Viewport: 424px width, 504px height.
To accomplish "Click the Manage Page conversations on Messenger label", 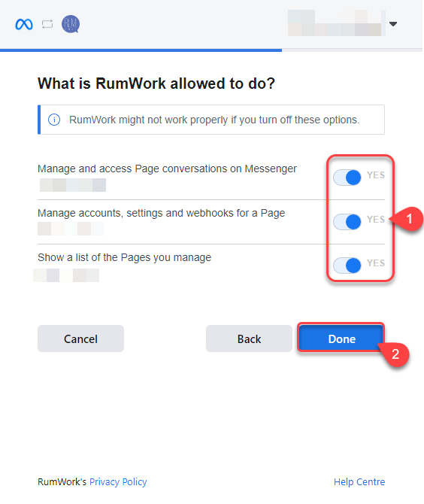I will (167, 169).
